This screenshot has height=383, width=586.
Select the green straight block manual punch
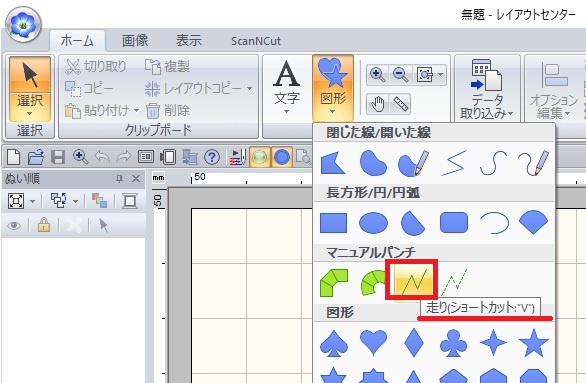click(x=334, y=283)
